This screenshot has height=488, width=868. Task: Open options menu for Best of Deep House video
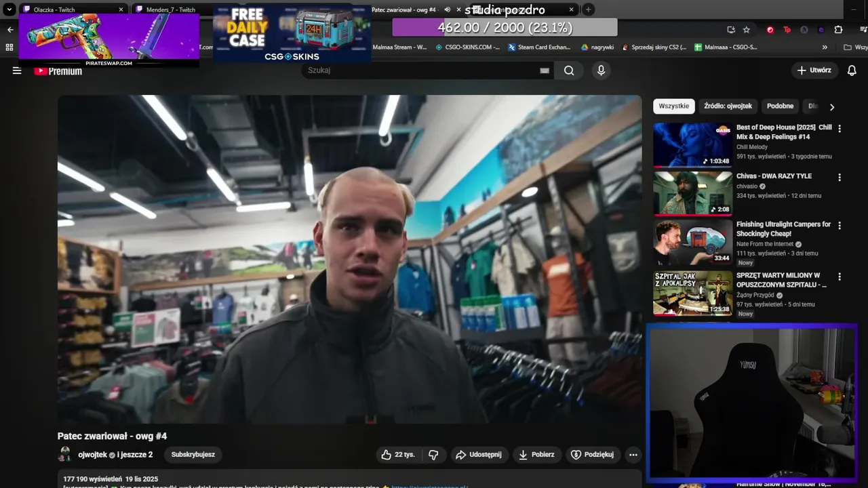click(840, 129)
